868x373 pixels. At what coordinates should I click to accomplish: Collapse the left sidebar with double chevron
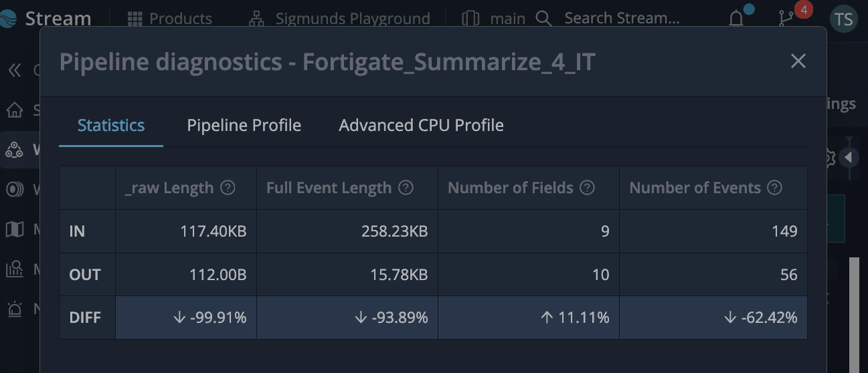pos(15,70)
